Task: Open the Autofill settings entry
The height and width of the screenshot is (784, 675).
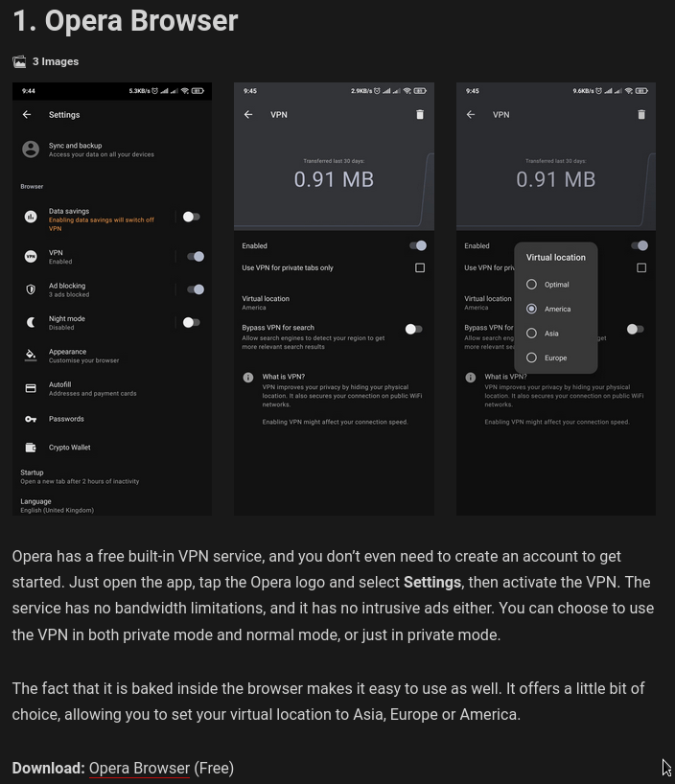Action: tap(112, 388)
